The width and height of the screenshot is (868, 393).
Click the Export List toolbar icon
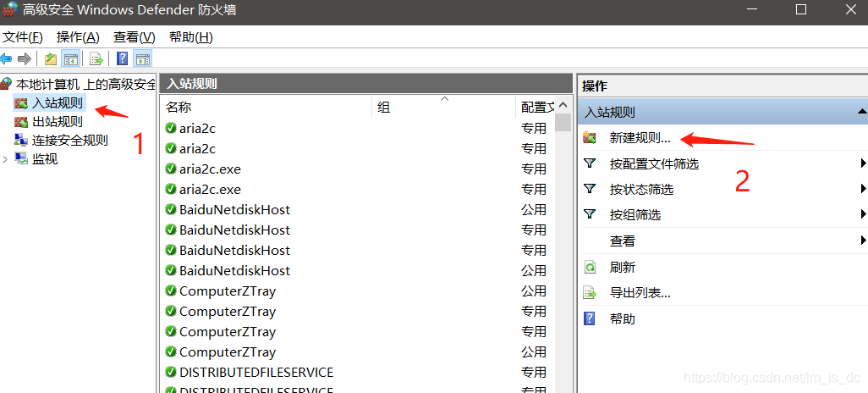tap(96, 58)
